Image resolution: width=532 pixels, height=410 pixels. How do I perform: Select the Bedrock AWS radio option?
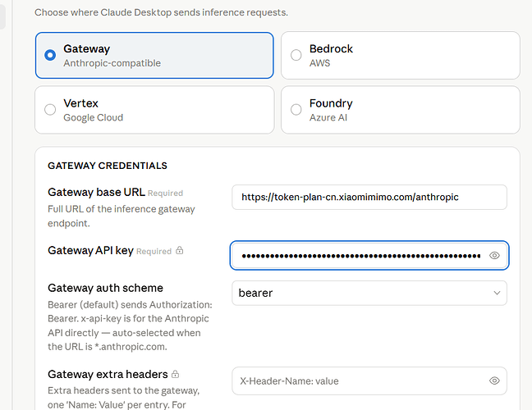[x=296, y=55]
